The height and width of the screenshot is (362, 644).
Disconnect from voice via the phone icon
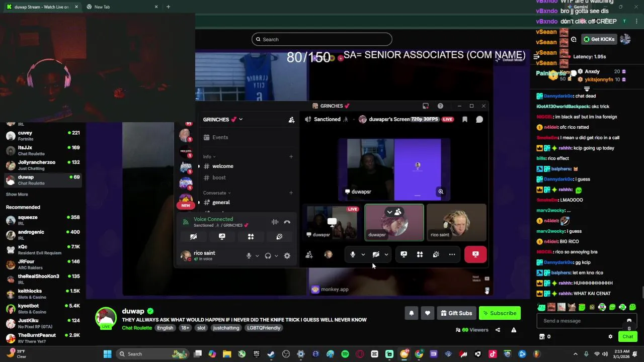point(287,222)
